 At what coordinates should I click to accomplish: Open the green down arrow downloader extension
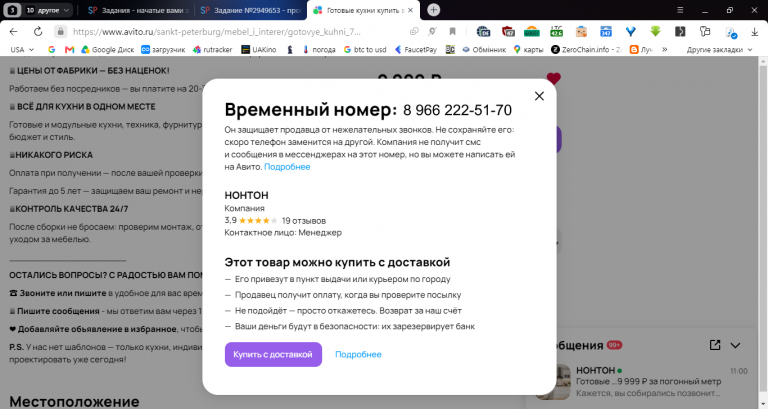tap(655, 32)
